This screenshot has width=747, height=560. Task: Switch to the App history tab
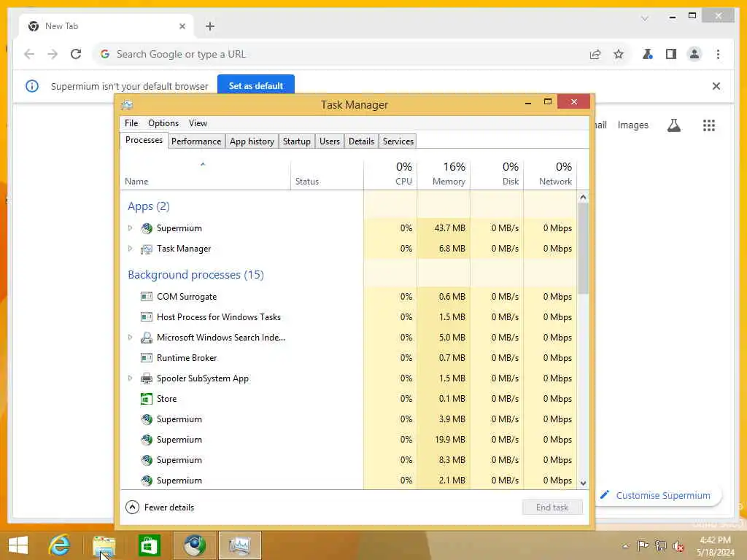tap(252, 141)
